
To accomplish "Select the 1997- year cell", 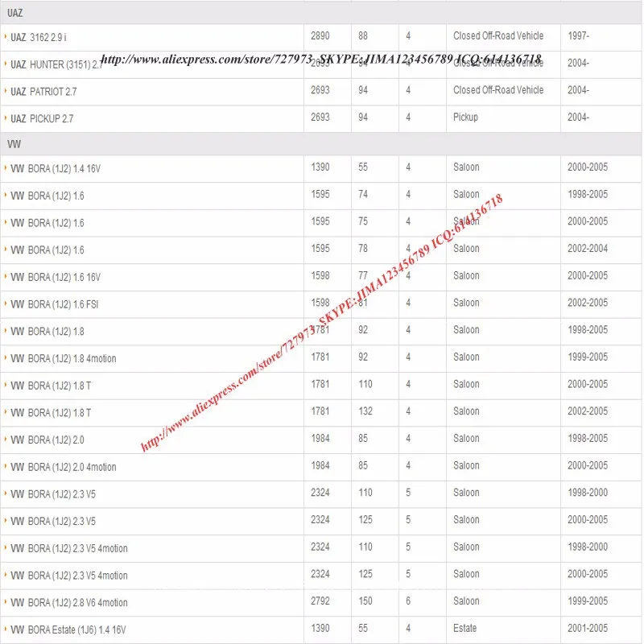I will [578, 35].
